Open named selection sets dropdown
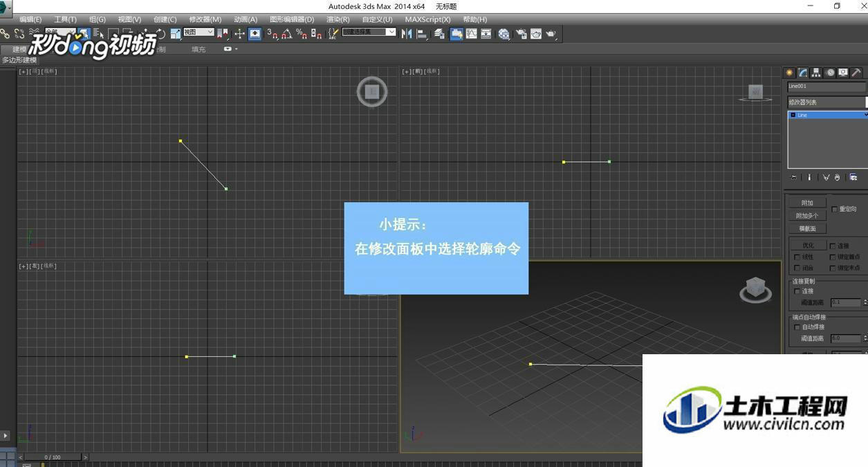Screen dimensions: 868x467 [x=369, y=32]
